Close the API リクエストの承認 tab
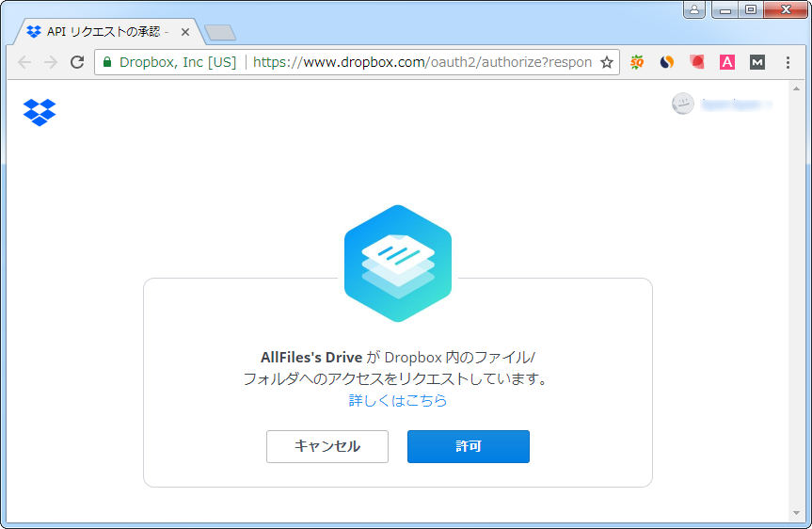The image size is (812, 529). click(184, 32)
